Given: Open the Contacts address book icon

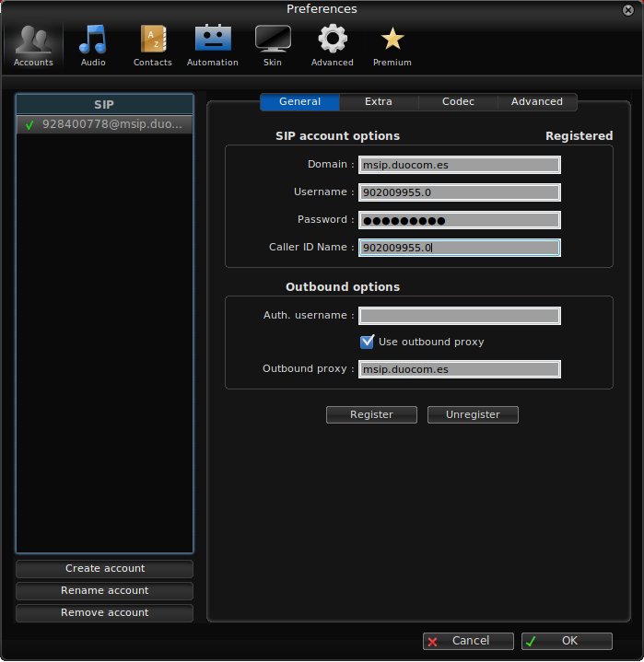Looking at the screenshot, I should coord(153,44).
